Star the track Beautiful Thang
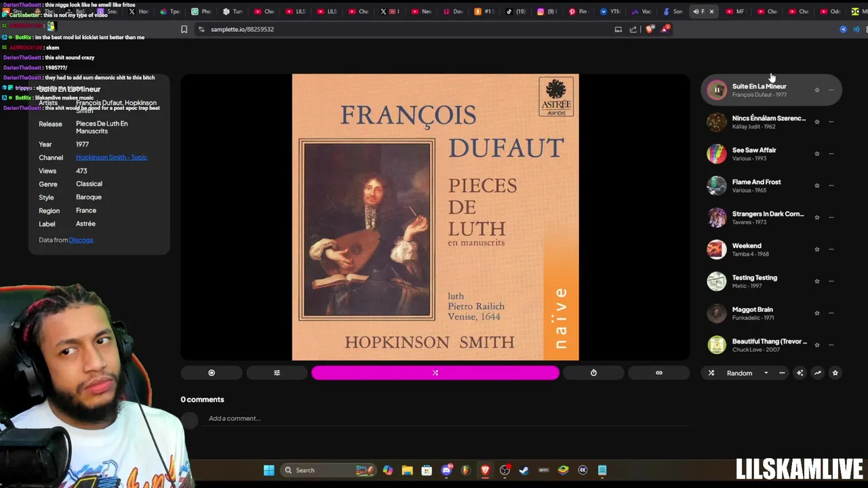This screenshot has width=868, height=488. (817, 345)
